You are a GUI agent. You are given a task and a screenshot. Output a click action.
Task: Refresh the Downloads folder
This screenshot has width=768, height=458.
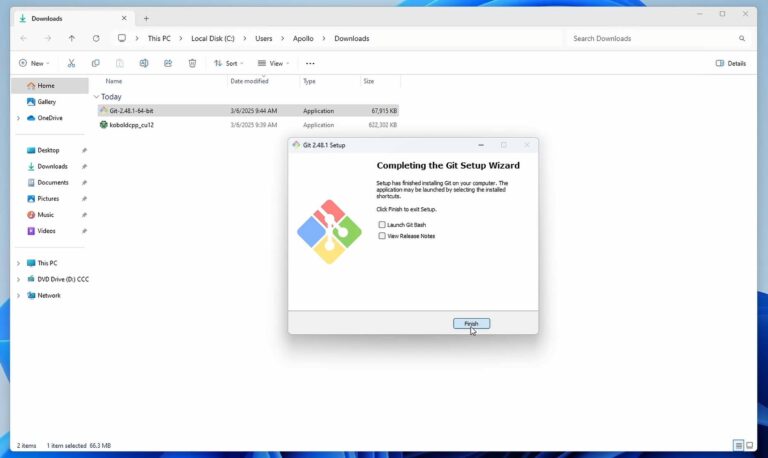coord(96,38)
